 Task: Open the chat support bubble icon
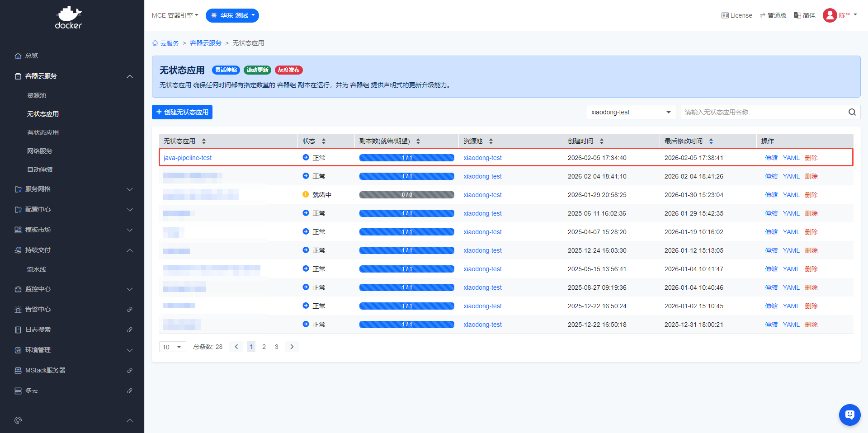pos(849,414)
